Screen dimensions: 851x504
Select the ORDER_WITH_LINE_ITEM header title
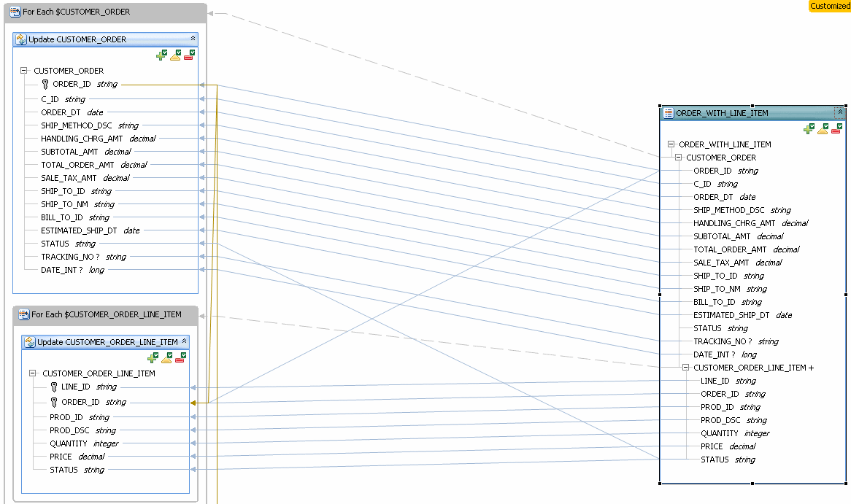click(722, 113)
